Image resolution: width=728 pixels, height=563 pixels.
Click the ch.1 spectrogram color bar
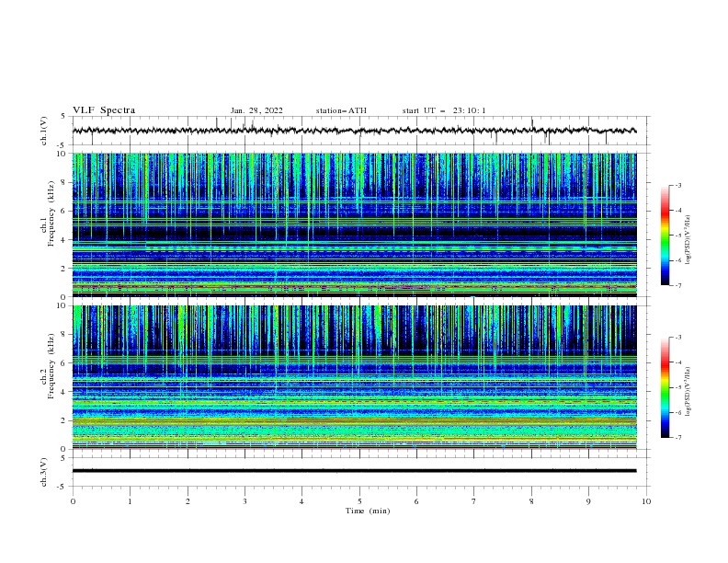tap(665, 236)
